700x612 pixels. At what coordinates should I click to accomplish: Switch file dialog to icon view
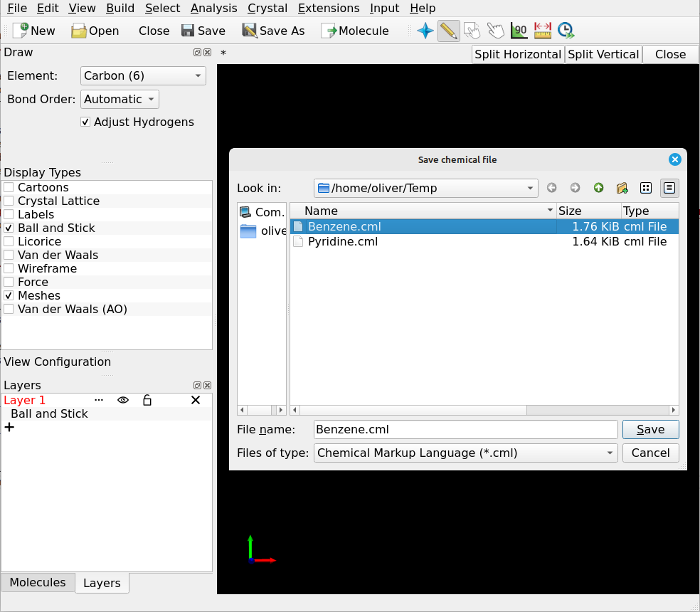(x=646, y=188)
